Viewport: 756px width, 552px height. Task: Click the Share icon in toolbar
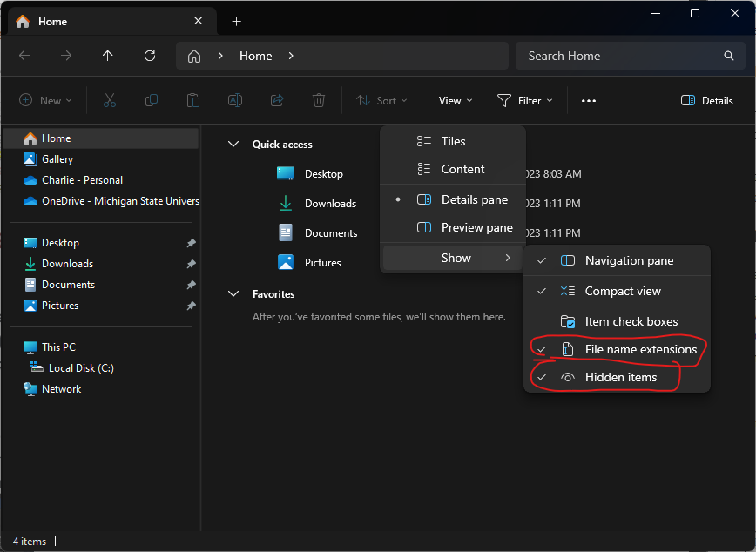[x=277, y=101]
